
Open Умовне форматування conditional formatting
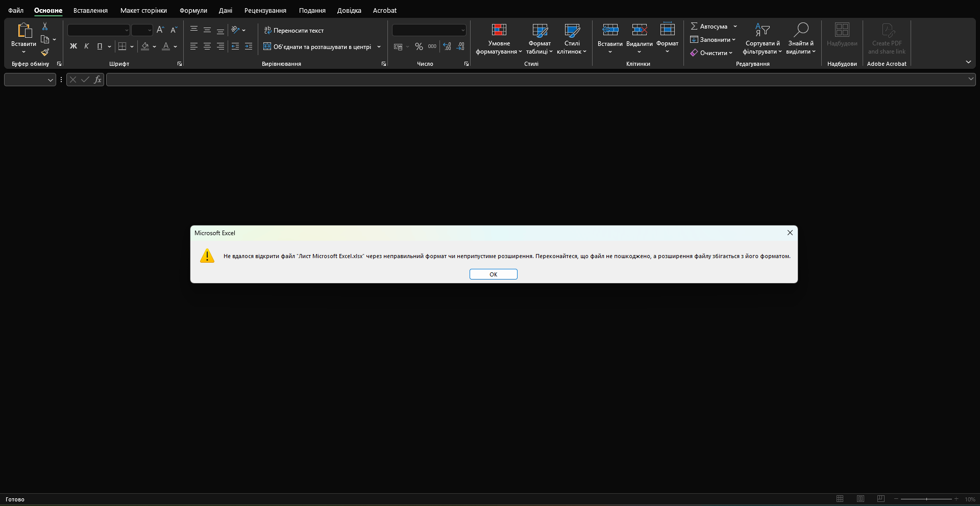pyautogui.click(x=499, y=39)
